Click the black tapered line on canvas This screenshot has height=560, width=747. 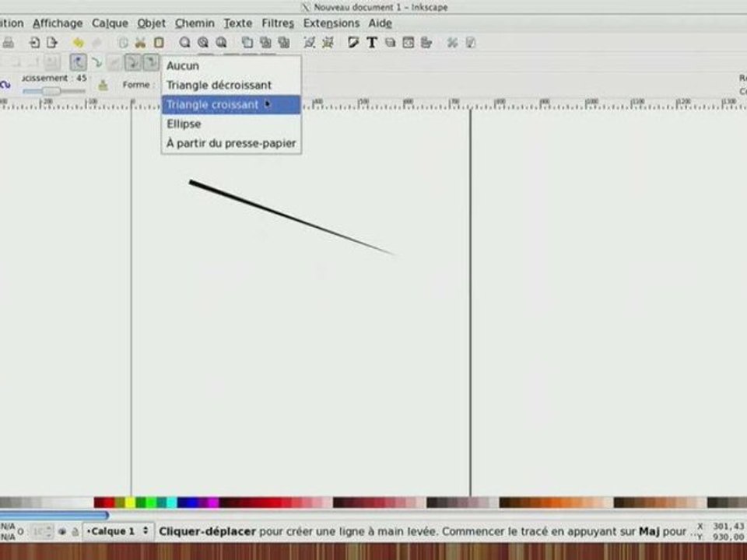(x=291, y=218)
